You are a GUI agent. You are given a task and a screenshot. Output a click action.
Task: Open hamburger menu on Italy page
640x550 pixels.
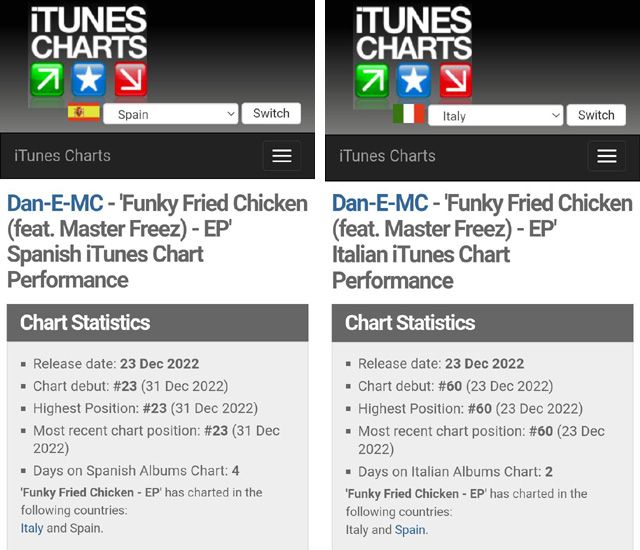coord(607,156)
